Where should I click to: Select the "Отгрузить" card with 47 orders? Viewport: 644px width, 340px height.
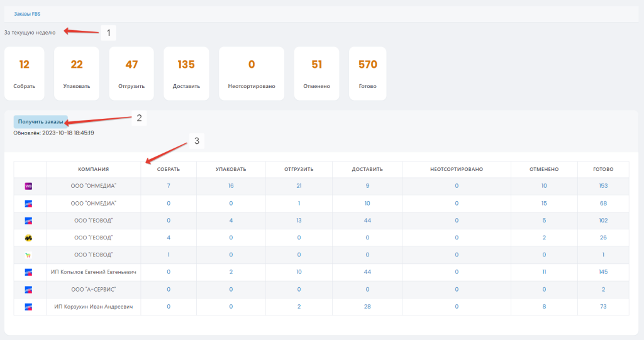(x=131, y=74)
